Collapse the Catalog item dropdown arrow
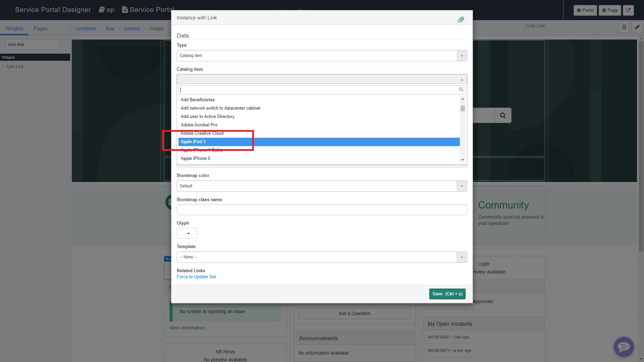The height and width of the screenshot is (362, 644). (x=462, y=79)
